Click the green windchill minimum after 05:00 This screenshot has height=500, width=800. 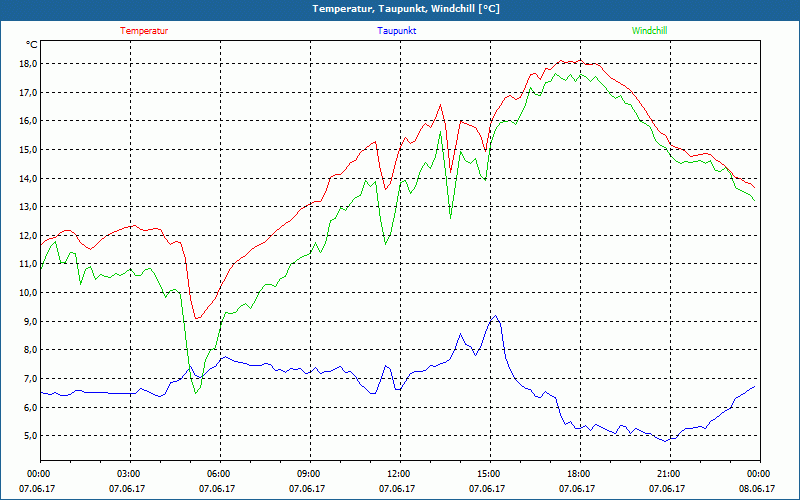[195, 393]
